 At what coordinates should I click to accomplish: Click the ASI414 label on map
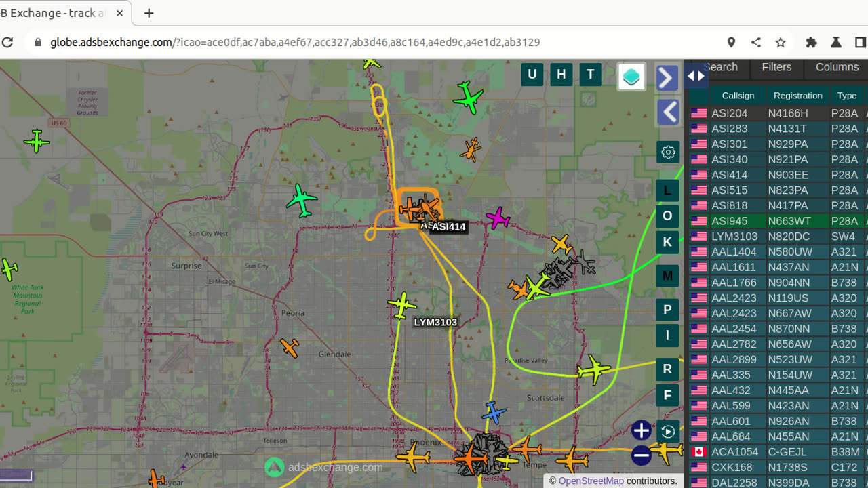pyautogui.click(x=448, y=226)
